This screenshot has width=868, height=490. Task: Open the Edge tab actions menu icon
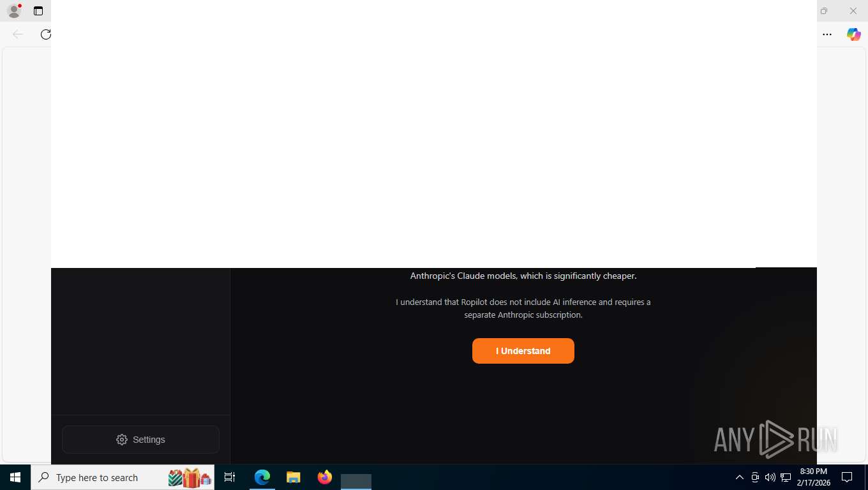click(x=38, y=11)
